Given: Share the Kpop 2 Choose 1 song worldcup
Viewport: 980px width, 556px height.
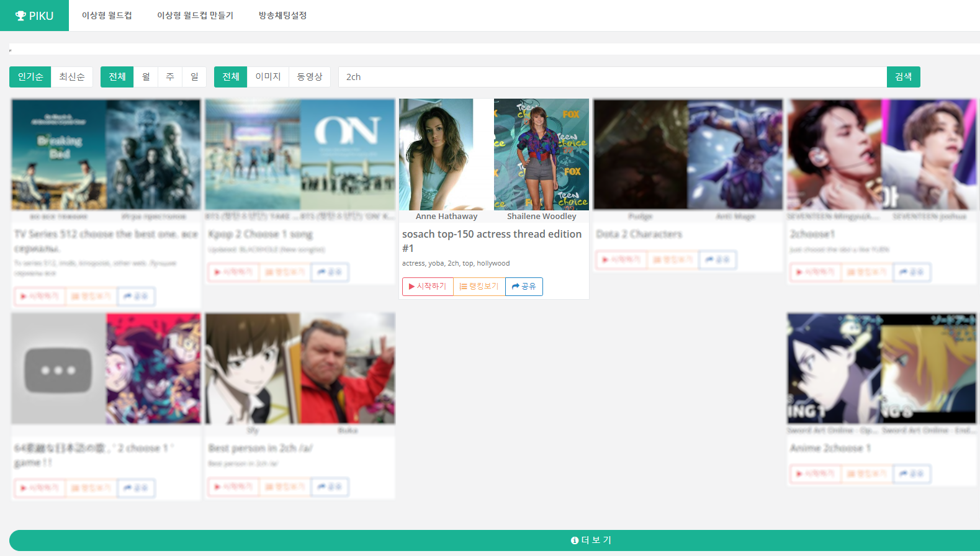Looking at the screenshot, I should click(x=330, y=272).
